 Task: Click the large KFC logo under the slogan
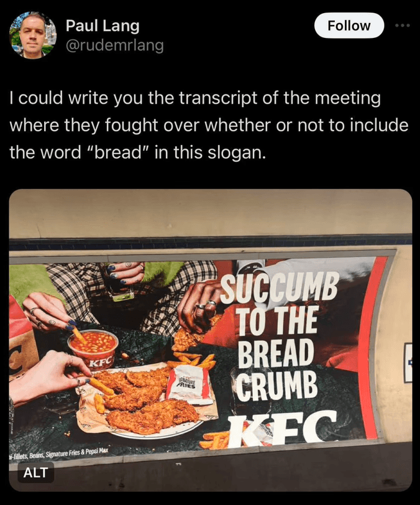(x=281, y=428)
